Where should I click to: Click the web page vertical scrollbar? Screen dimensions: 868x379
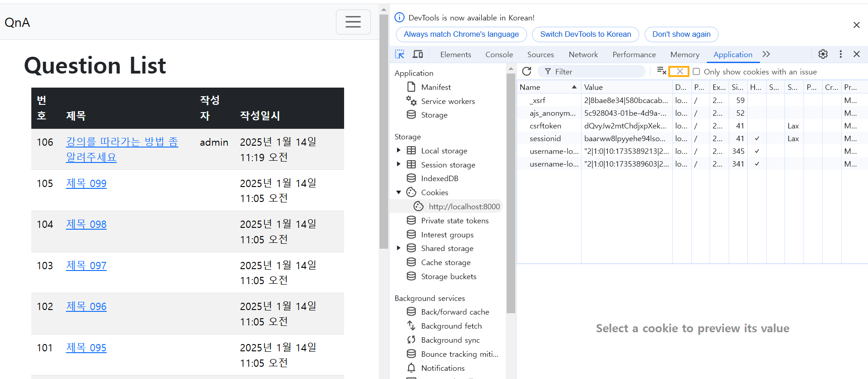pyautogui.click(x=384, y=132)
